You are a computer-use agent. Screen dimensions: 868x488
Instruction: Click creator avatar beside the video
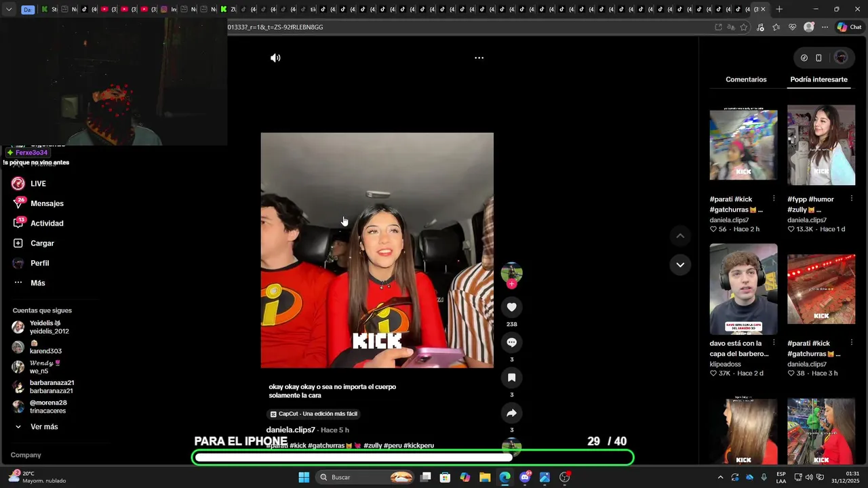tap(511, 272)
